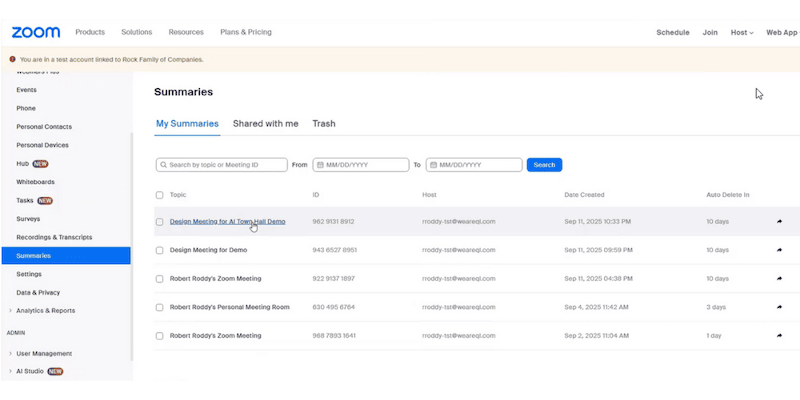The height and width of the screenshot is (400, 800).
Task: Click share arrow for Sep 2 Zoom Meeting
Action: (x=779, y=336)
